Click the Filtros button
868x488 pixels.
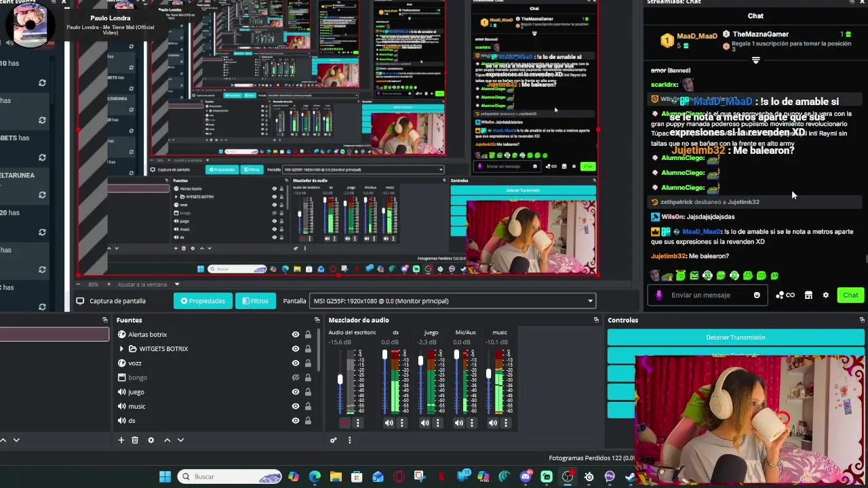point(256,301)
